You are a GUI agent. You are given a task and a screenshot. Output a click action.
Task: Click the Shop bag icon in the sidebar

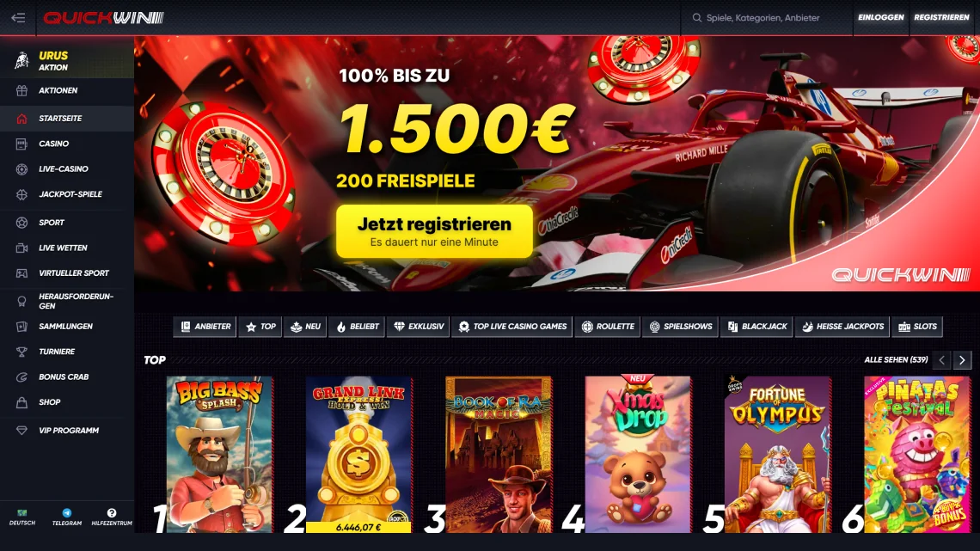pyautogui.click(x=21, y=402)
